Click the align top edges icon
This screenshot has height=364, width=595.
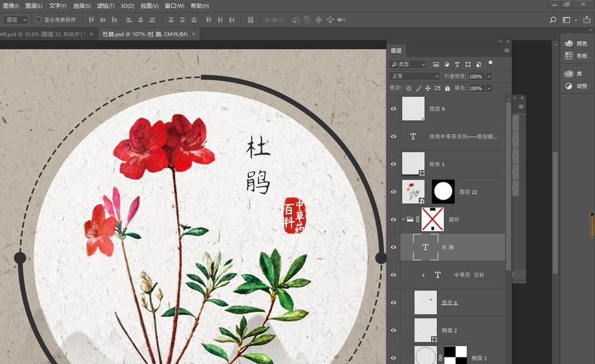click(x=91, y=20)
